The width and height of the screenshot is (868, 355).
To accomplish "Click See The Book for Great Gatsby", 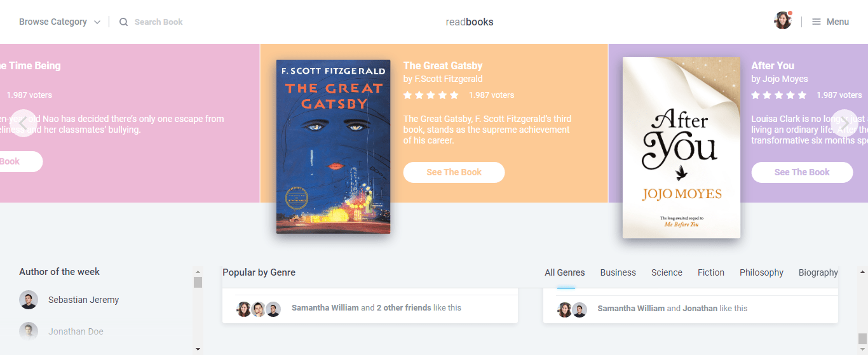I will pos(454,172).
